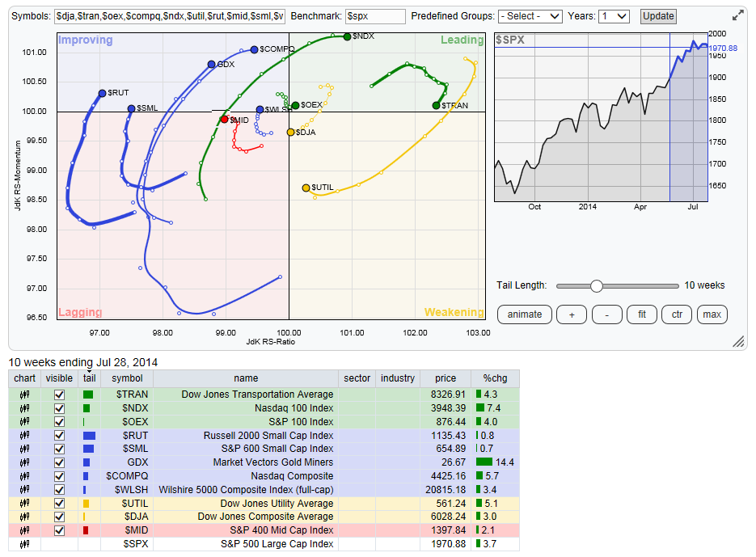The height and width of the screenshot is (557, 756).
Task: Click the $DJA marker dot on graph
Action: click(x=291, y=132)
